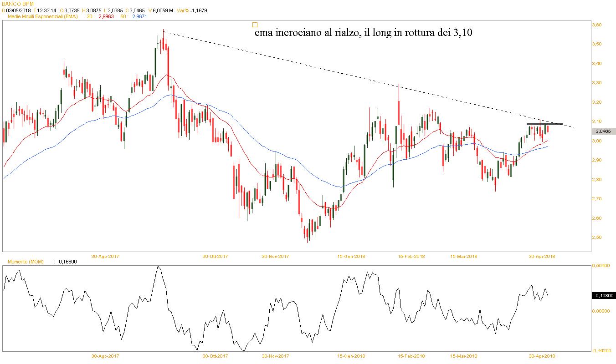The height and width of the screenshot is (364, 616).
Task: Click the 30-Ago-2017 date under momentum panel
Action: [105, 356]
